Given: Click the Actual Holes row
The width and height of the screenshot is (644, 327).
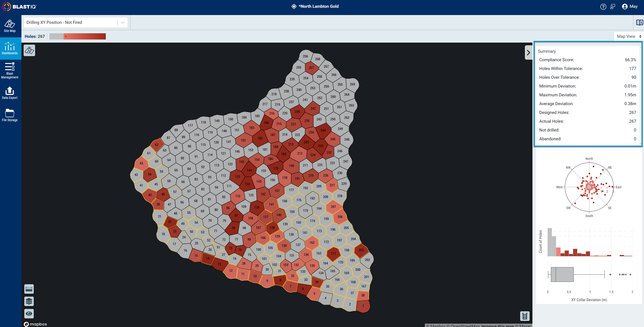Looking at the screenshot, I should click(588, 121).
